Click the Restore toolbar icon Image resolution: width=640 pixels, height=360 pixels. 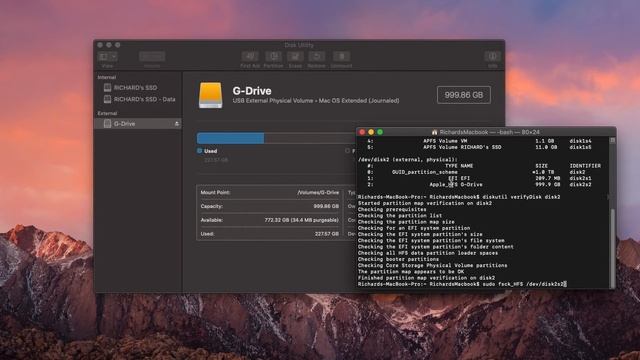317,56
